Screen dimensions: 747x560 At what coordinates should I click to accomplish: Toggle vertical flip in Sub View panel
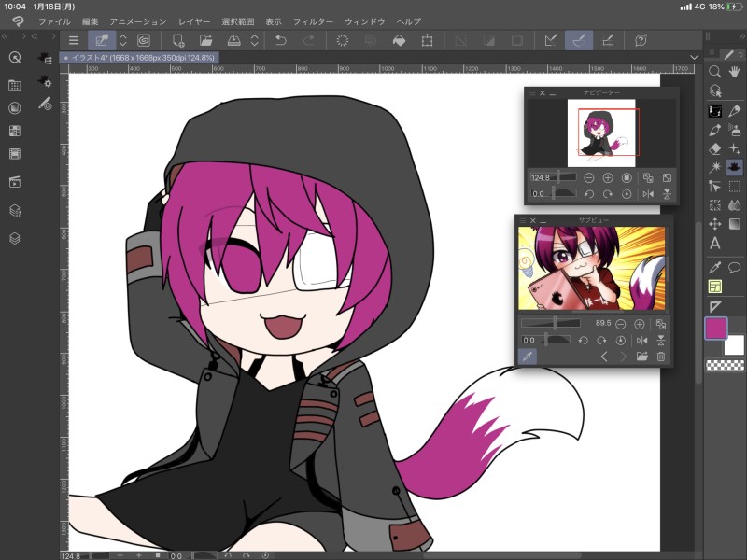click(661, 340)
